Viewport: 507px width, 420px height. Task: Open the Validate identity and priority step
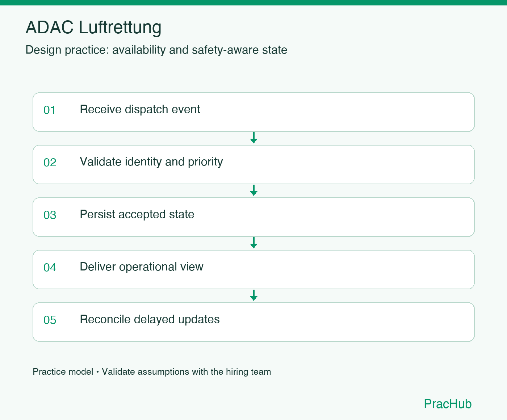pyautogui.click(x=253, y=164)
